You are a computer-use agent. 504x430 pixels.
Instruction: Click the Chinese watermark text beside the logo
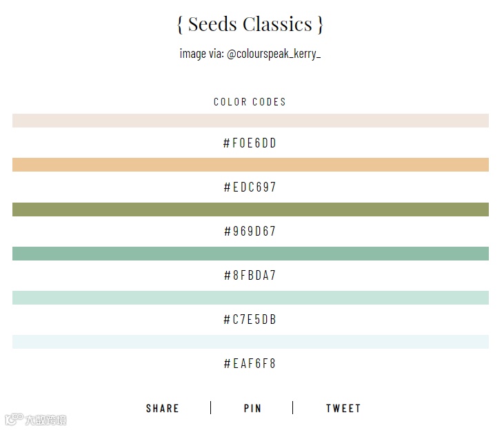46,420
